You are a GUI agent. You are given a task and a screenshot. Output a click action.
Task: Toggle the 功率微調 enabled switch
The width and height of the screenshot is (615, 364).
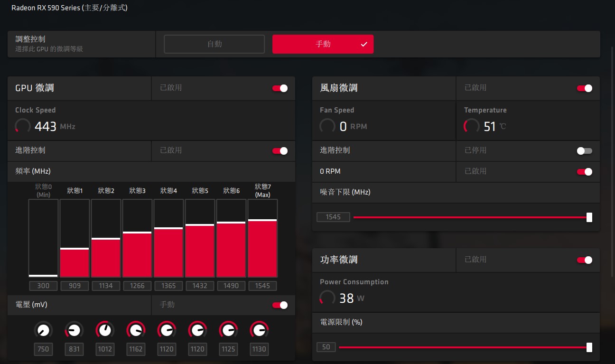[585, 260]
